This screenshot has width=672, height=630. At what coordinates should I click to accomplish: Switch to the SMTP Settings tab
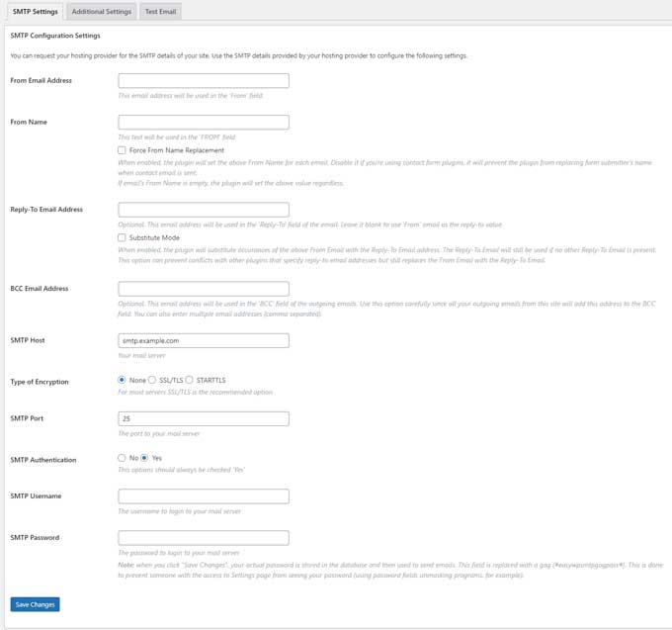click(36, 12)
